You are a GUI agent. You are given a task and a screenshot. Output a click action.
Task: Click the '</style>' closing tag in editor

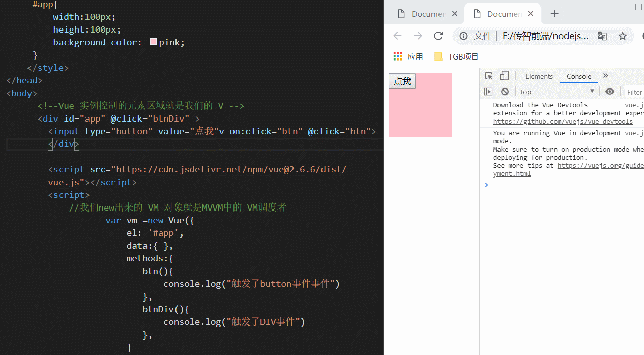pyautogui.click(x=48, y=68)
